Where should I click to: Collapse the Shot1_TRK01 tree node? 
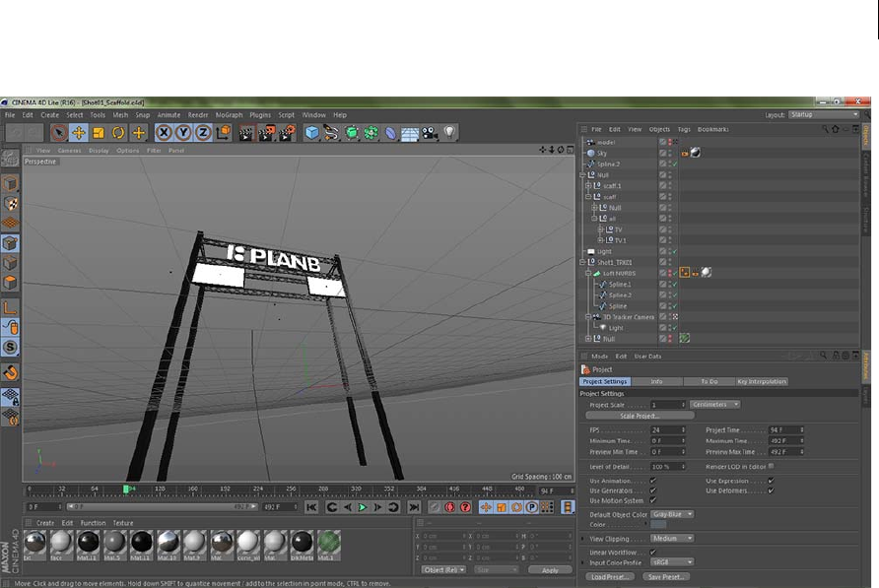582,262
